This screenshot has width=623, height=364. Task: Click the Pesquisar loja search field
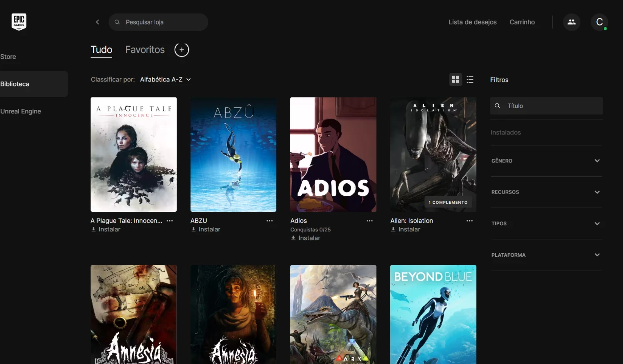[158, 22]
